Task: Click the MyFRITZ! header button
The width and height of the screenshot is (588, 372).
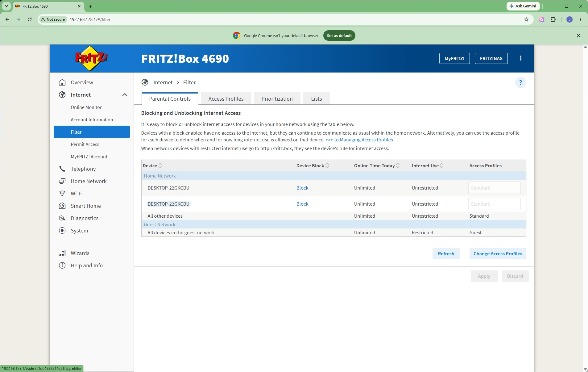Action: coord(454,58)
